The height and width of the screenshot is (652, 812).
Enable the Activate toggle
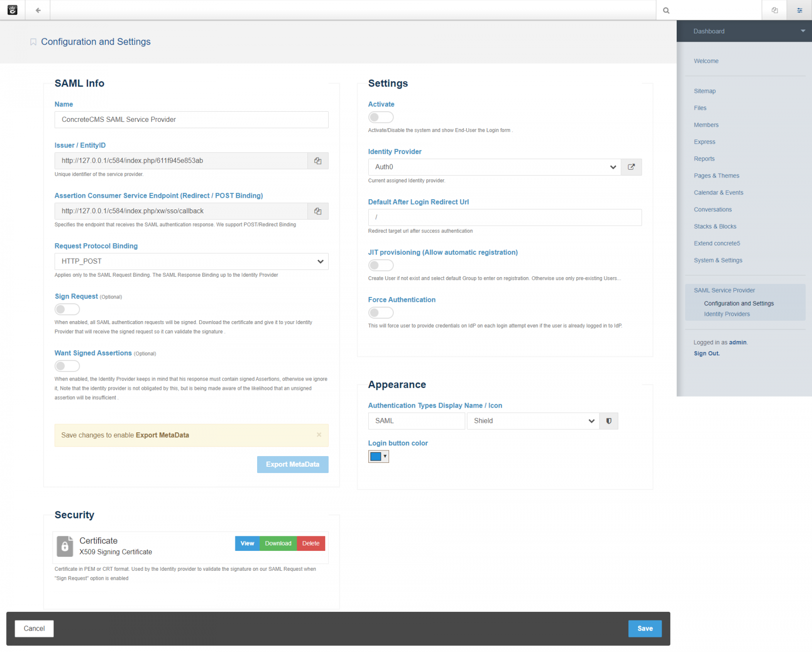click(x=381, y=118)
